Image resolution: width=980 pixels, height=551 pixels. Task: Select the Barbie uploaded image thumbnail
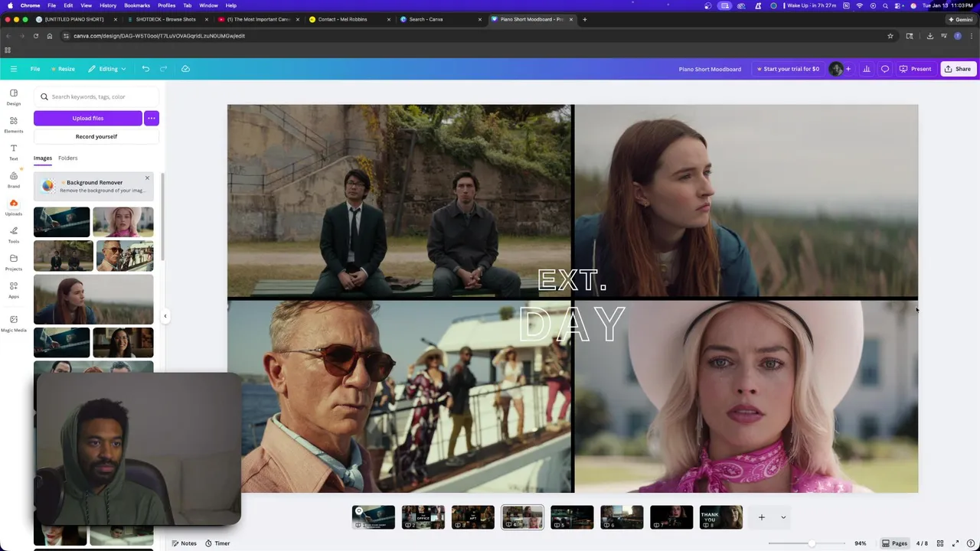point(123,221)
